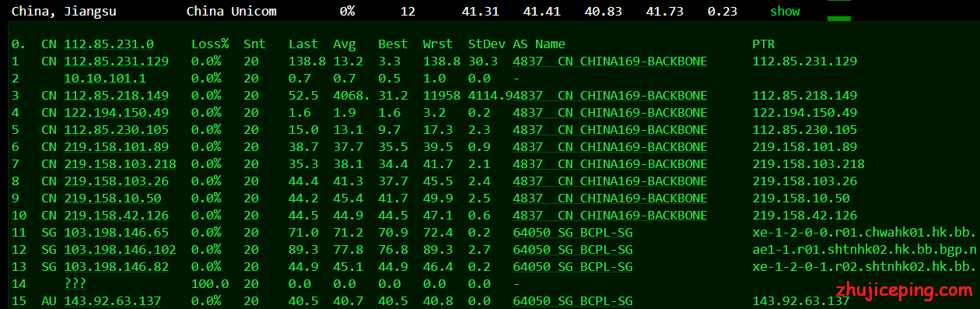Screen dimensions: 980x309
Task: Open the CHINA169-BACKBONE AS link in hop 4
Action: tap(610, 113)
